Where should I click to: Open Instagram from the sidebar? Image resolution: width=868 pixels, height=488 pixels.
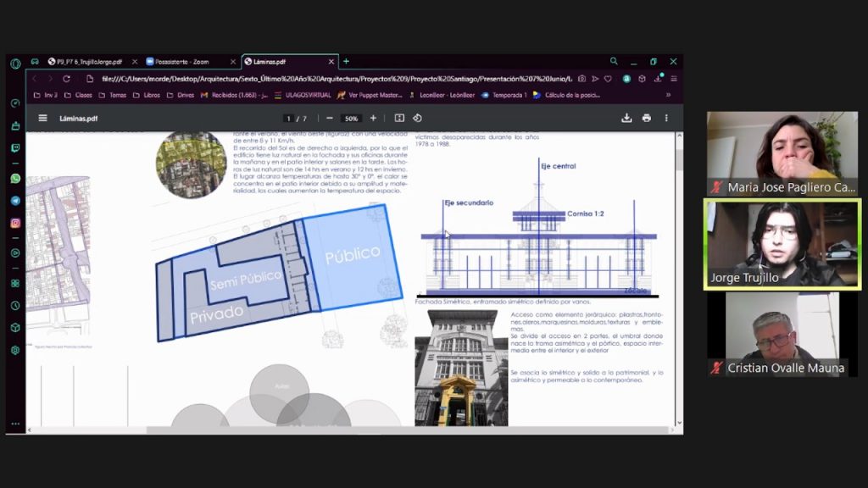click(x=15, y=223)
